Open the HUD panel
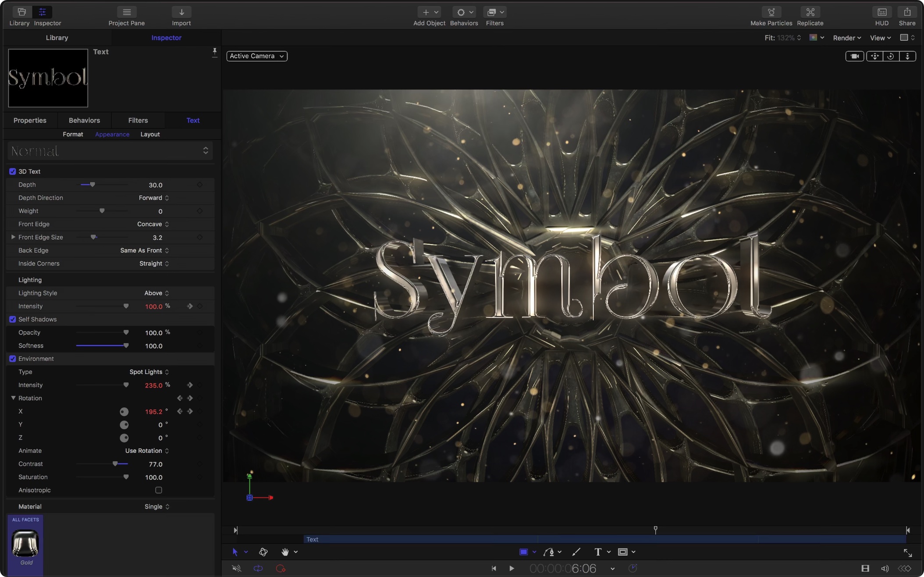 (881, 12)
